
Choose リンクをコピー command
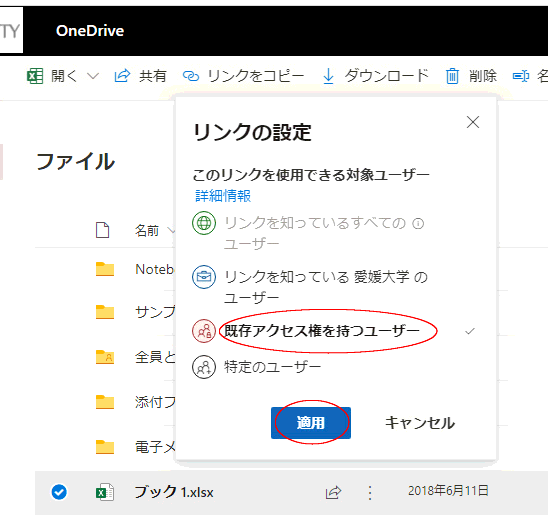[x=256, y=76]
